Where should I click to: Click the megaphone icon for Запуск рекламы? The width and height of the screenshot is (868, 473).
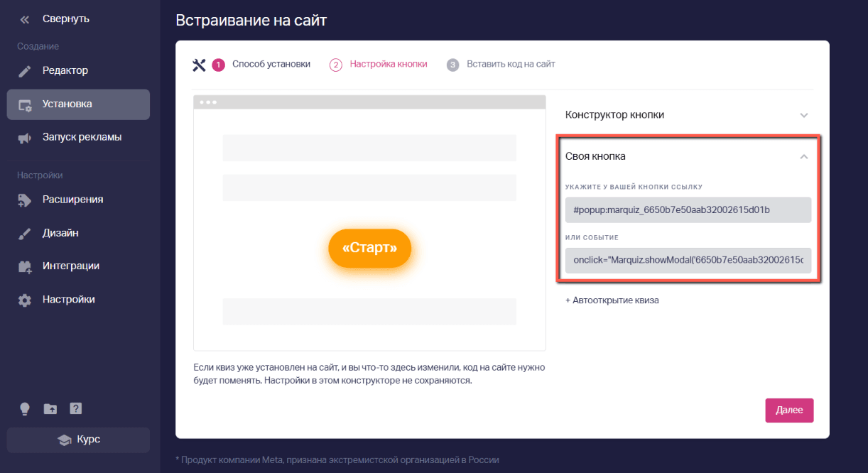[x=25, y=138]
